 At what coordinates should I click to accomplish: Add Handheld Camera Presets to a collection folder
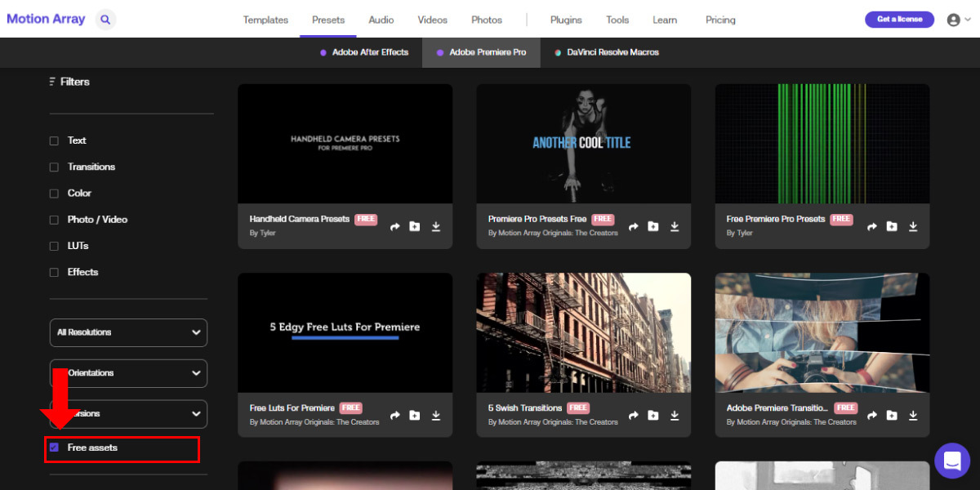415,226
